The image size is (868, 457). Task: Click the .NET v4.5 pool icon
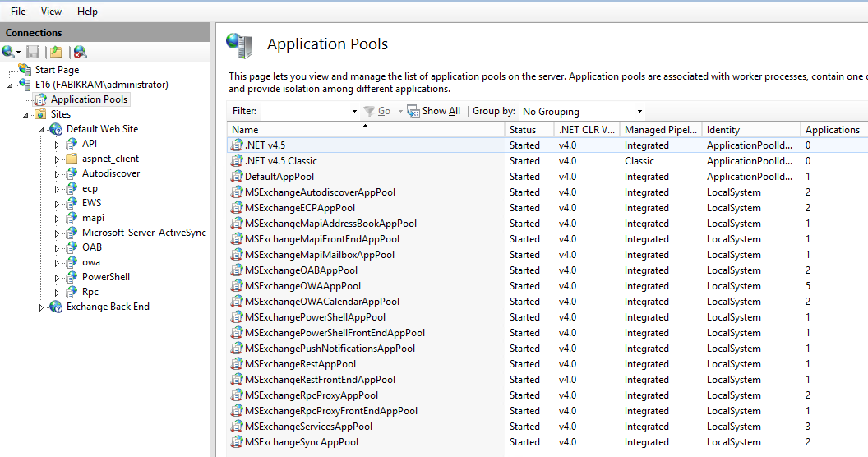point(237,145)
